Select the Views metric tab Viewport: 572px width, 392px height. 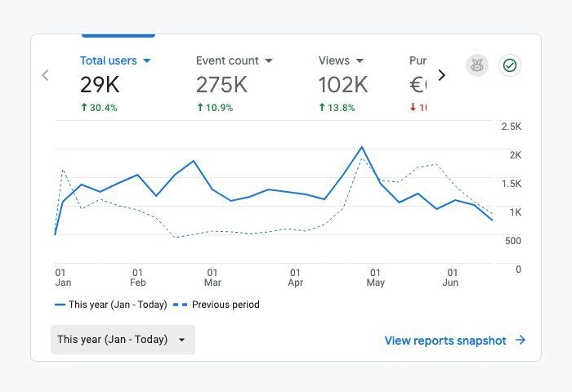pos(342,83)
